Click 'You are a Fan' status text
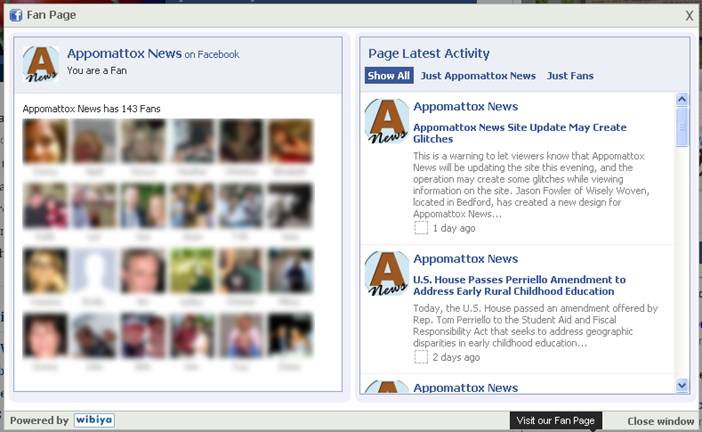The height and width of the screenshot is (432, 702). (x=97, y=71)
